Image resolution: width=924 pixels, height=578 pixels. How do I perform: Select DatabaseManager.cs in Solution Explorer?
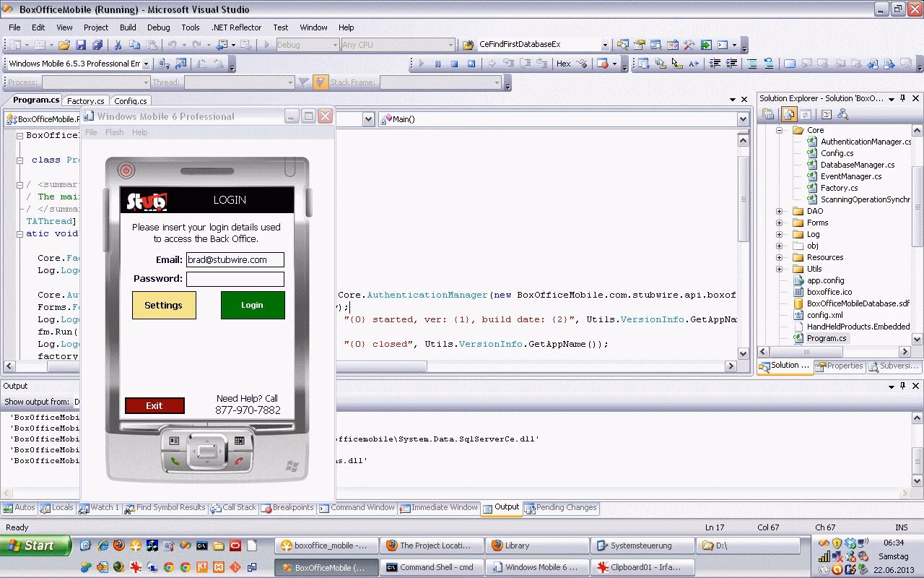coord(857,165)
